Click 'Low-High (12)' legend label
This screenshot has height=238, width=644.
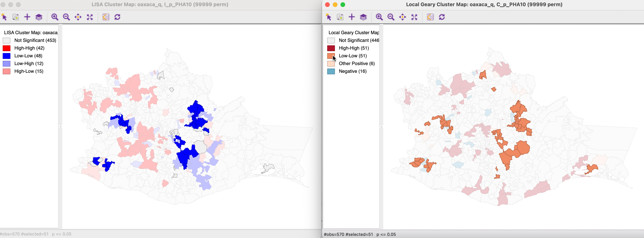(29, 64)
